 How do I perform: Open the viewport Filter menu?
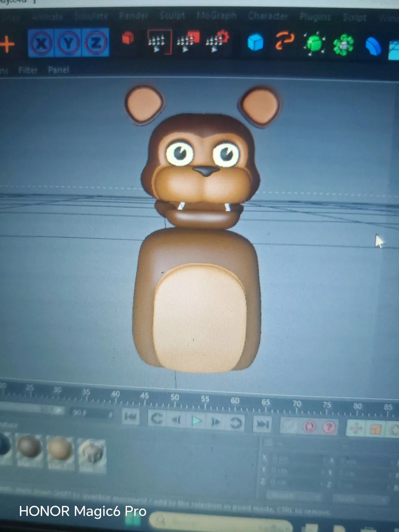click(28, 70)
